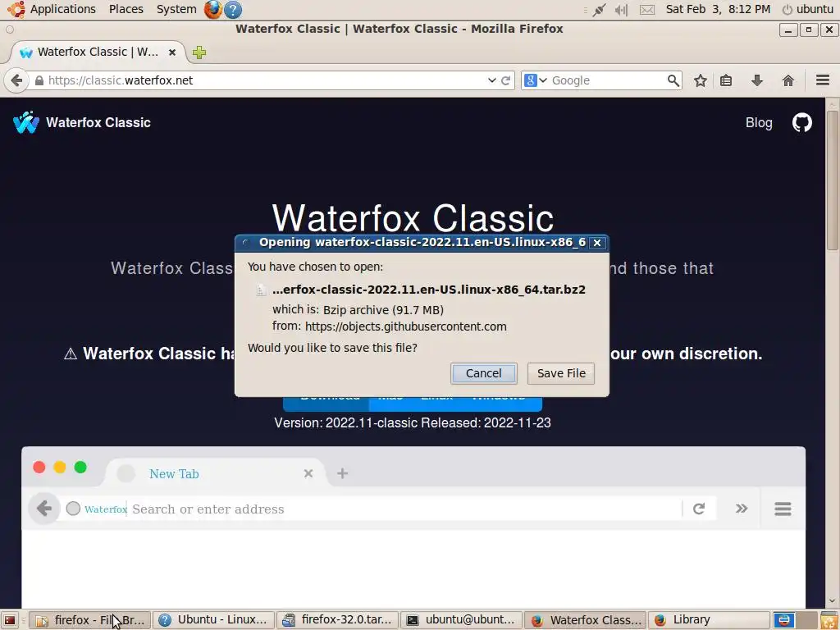The image size is (840, 630).
Task: Open the Places menu
Action: pos(126,9)
